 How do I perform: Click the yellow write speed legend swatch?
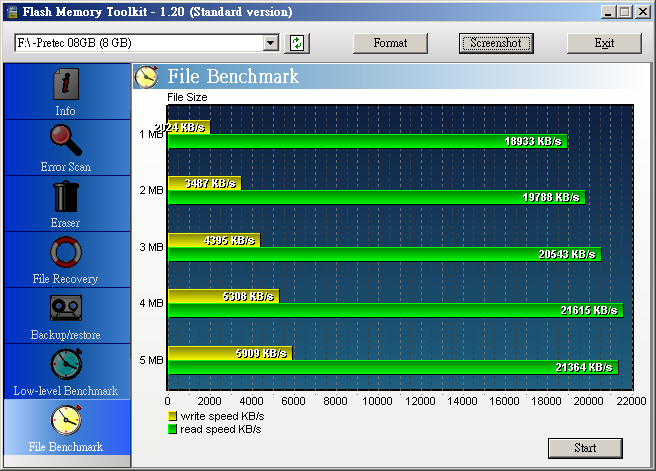click(172, 416)
